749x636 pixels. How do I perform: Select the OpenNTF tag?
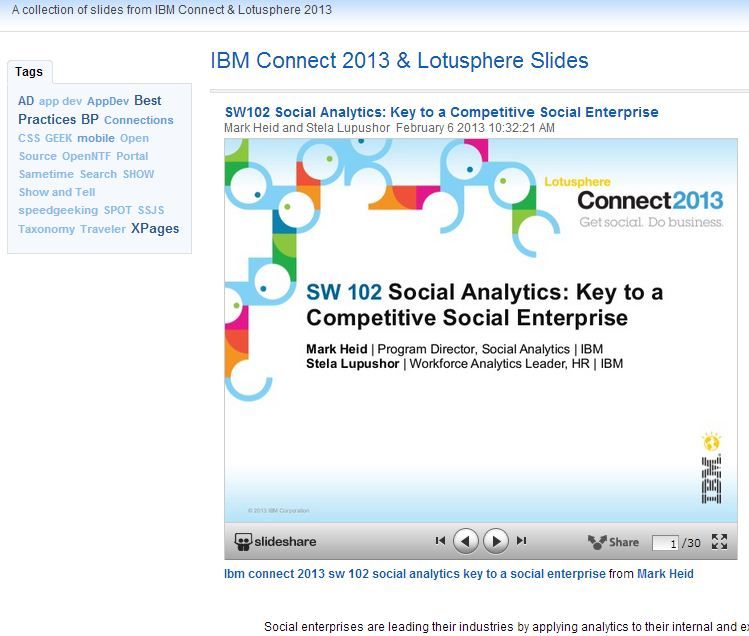86,156
